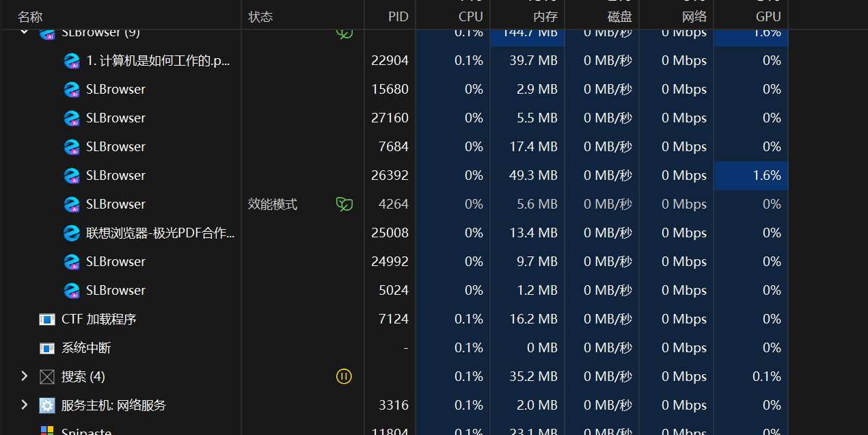Click the yellow suspended pause icon for 搜索
This screenshot has width=868, height=435.
click(344, 376)
